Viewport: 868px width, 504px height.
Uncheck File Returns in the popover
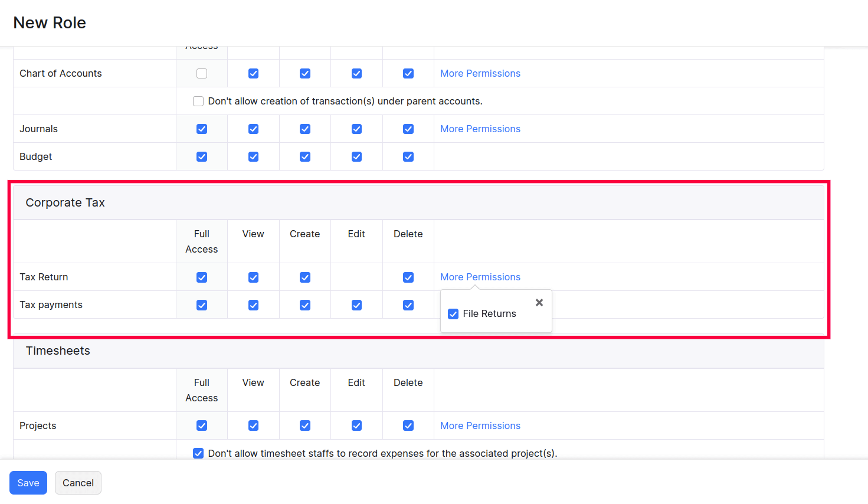(x=453, y=313)
